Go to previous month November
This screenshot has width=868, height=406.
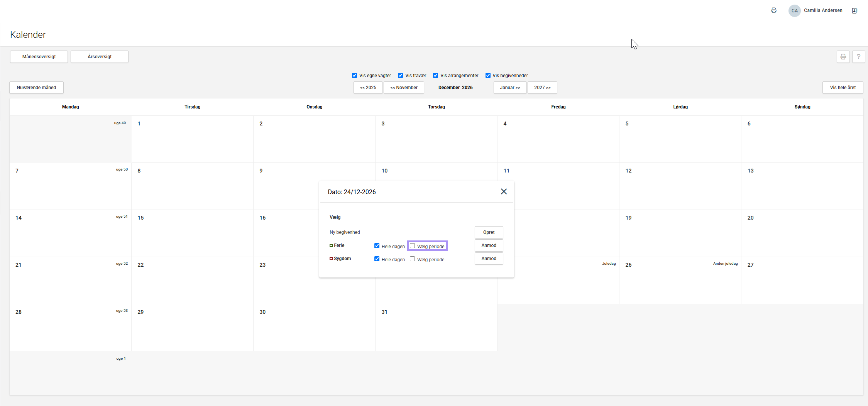point(404,88)
